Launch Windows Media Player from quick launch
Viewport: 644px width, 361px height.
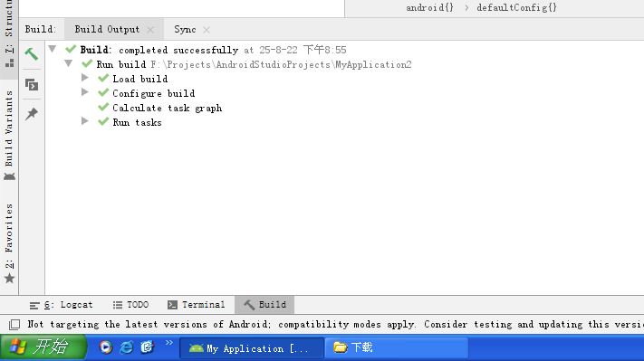click(x=106, y=347)
